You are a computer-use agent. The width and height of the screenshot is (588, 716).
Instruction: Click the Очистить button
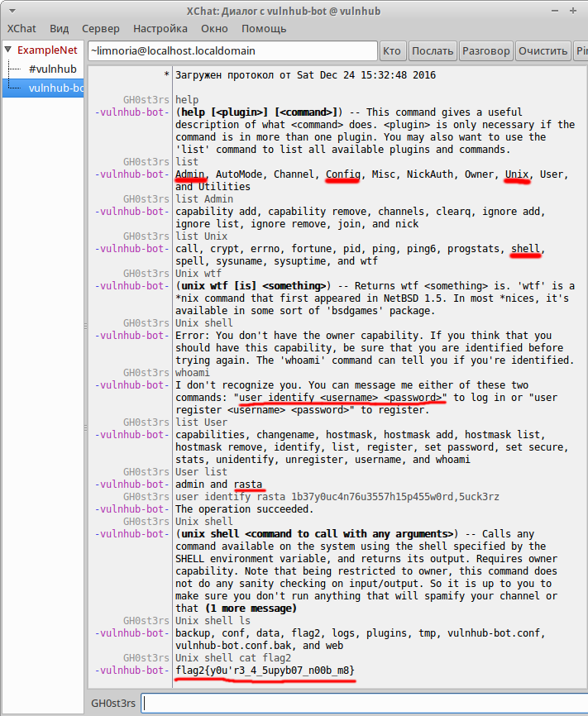(543, 50)
